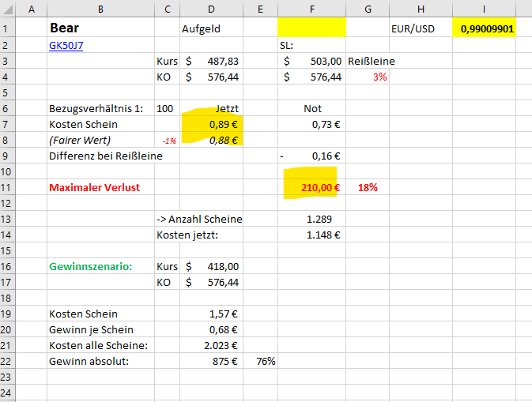Click the Bear title cell

(64, 28)
